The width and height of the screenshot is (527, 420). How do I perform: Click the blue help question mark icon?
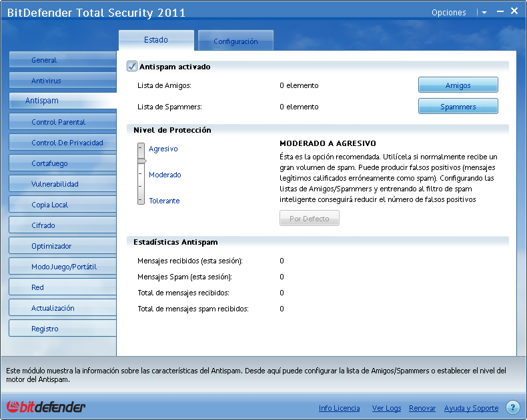pyautogui.click(x=512, y=407)
